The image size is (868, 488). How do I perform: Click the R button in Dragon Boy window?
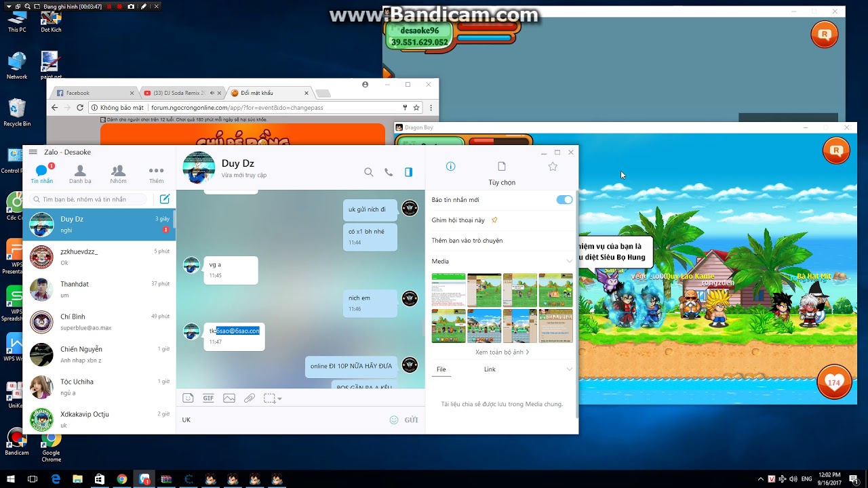pyautogui.click(x=836, y=150)
